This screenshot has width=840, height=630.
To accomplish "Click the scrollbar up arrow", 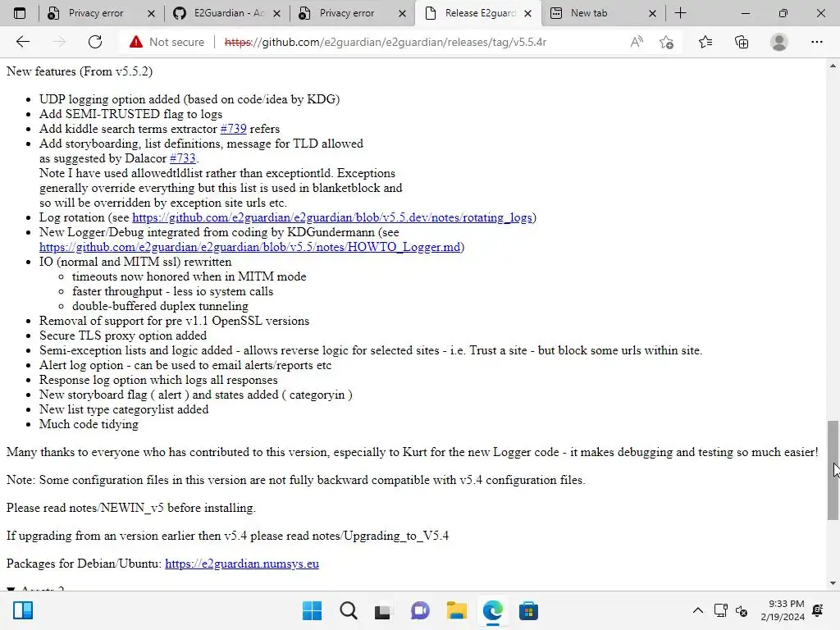I will (833, 66).
